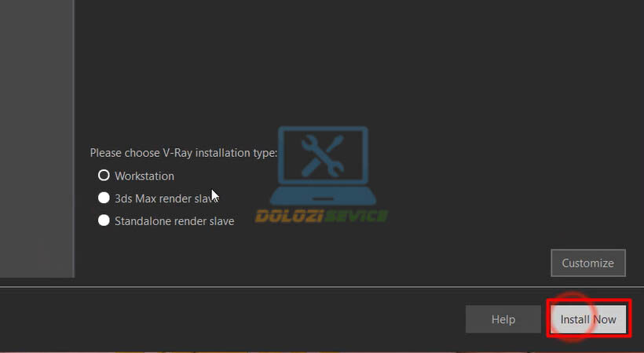
Task: Click the laptop watermark's keyboard base
Action: (x=323, y=197)
